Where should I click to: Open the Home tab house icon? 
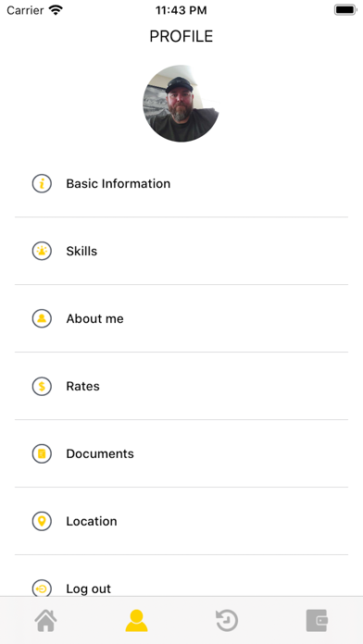pyautogui.click(x=45, y=620)
